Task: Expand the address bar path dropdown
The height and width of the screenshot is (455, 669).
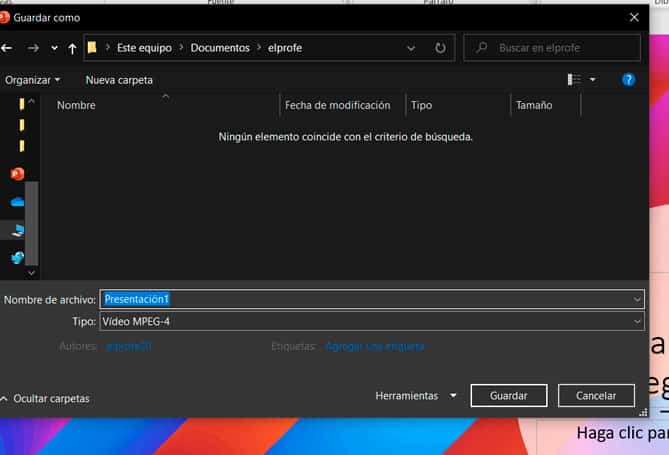Action: (x=411, y=48)
